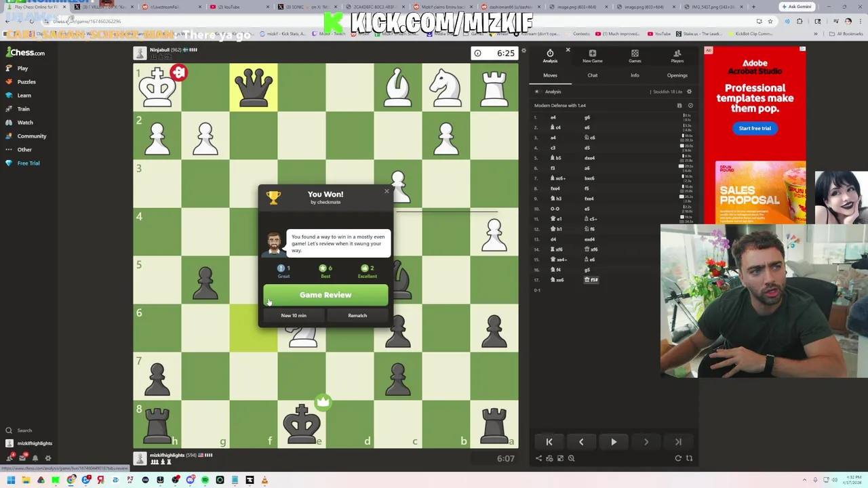868x488 pixels.
Task: Open Discord from the taskbar
Action: [x=191, y=481]
